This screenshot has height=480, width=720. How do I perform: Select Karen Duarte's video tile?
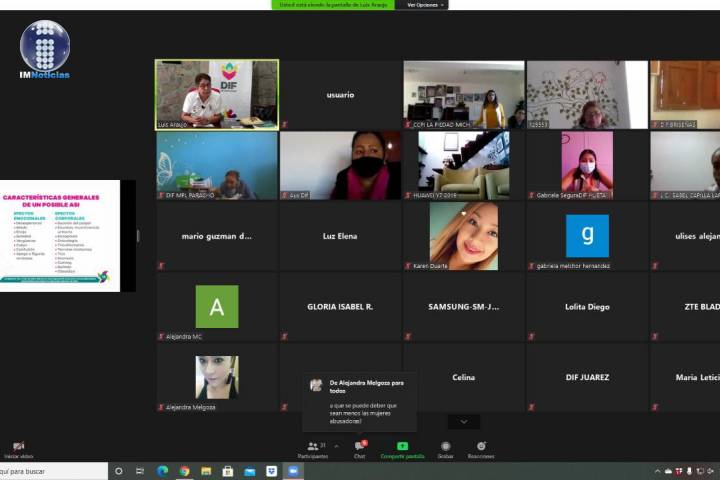pos(463,236)
